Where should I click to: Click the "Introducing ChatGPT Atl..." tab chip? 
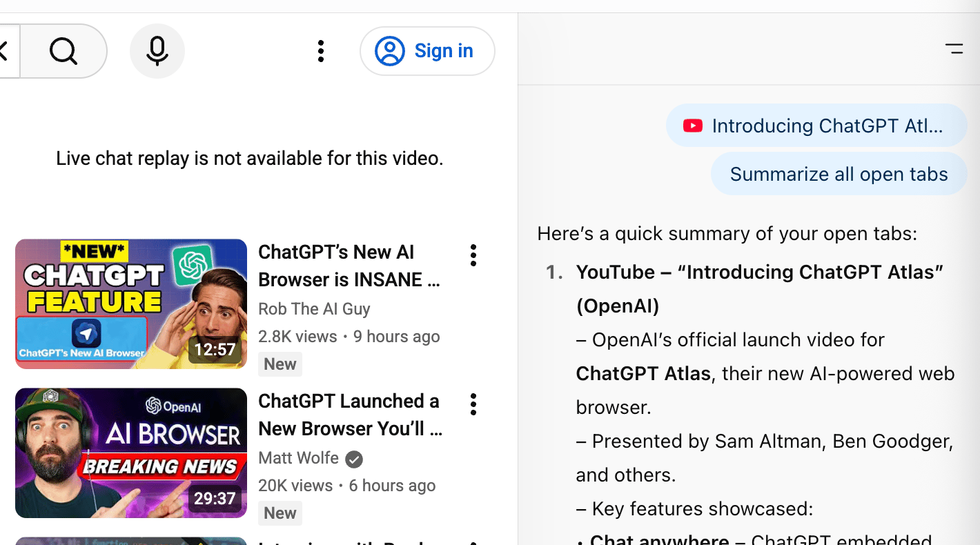coord(816,126)
